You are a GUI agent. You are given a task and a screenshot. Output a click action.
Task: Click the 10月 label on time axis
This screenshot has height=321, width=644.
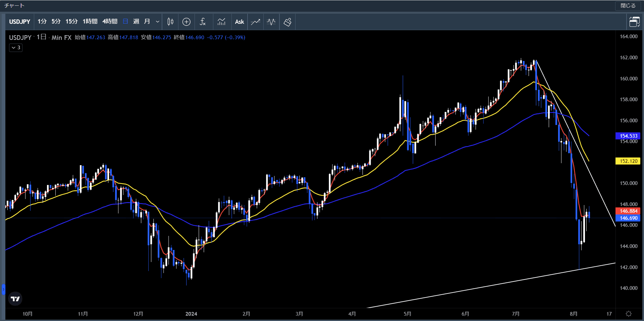click(28, 314)
